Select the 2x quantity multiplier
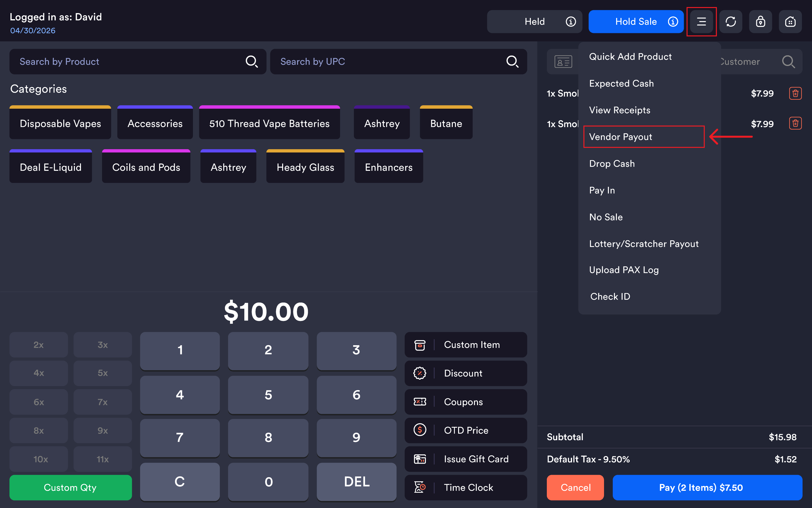 (39, 345)
